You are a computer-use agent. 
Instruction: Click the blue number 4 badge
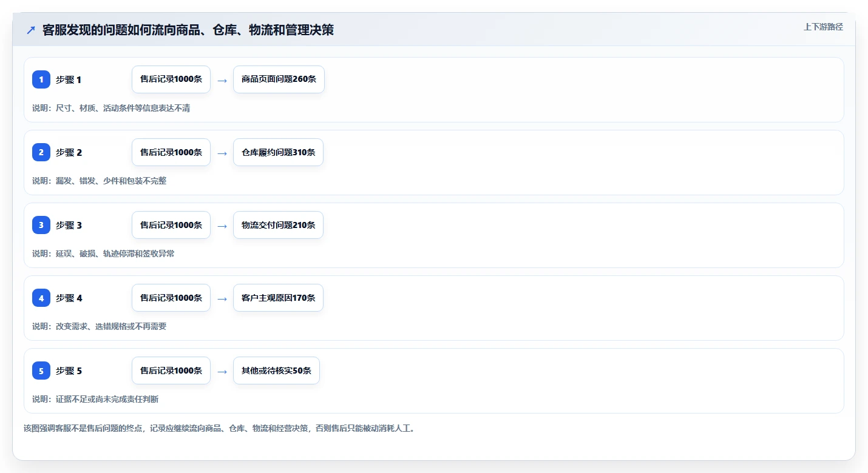click(41, 298)
